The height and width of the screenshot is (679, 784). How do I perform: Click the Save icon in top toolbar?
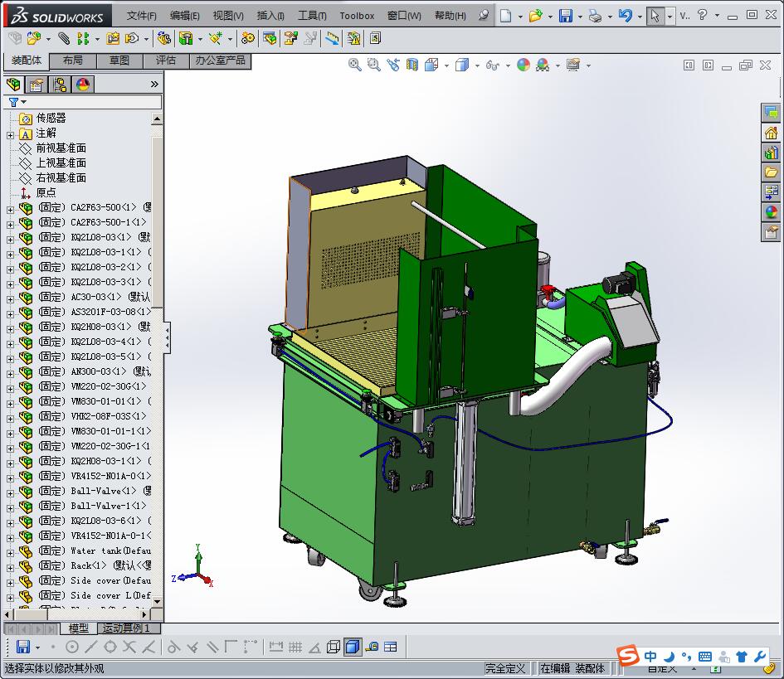click(x=565, y=15)
